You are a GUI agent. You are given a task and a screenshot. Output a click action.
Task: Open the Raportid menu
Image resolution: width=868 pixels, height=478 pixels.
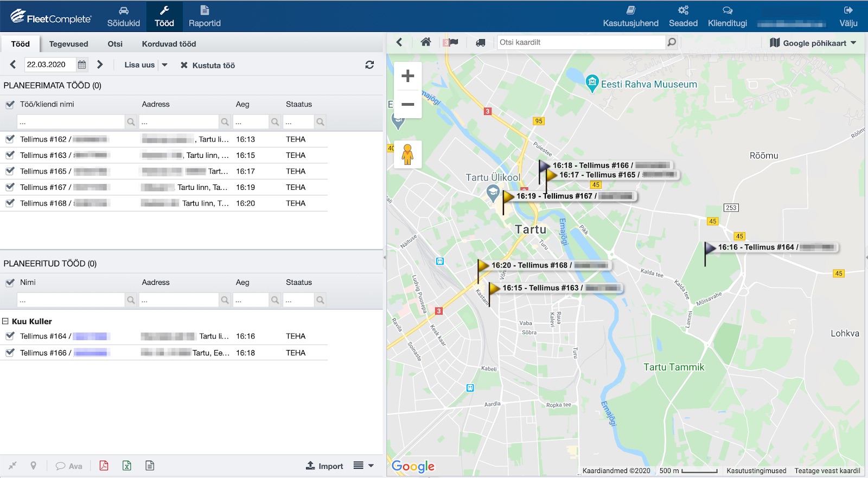[x=205, y=16]
